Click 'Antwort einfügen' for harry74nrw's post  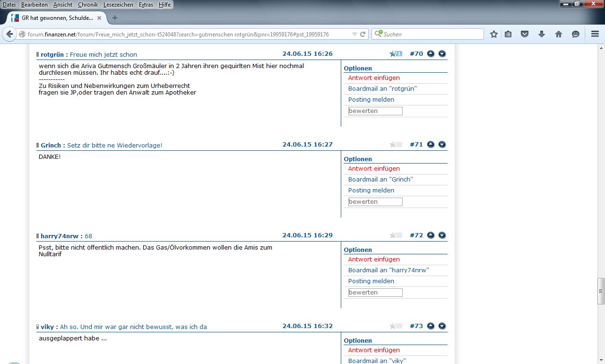click(x=374, y=260)
